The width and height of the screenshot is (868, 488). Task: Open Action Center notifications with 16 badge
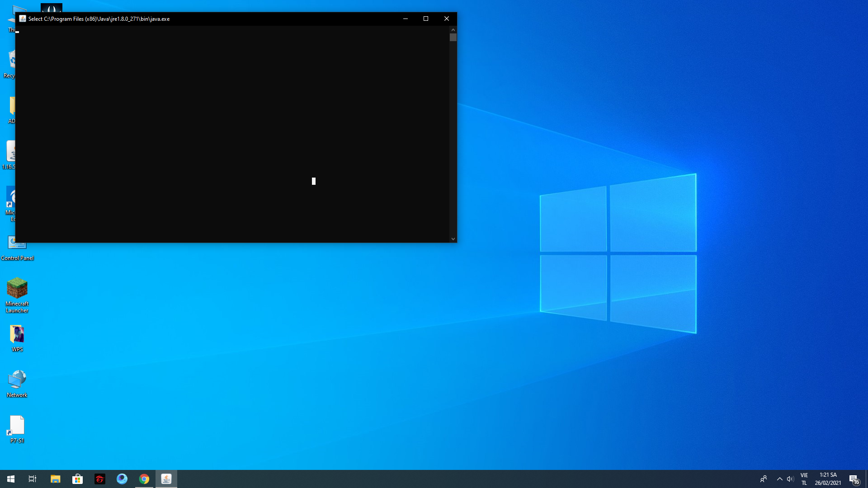[x=854, y=479]
